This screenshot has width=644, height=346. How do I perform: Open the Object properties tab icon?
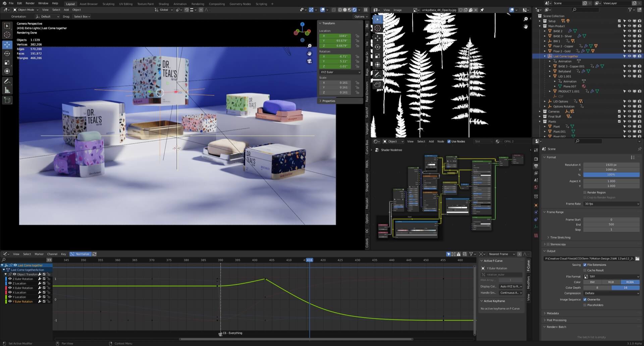[536, 205]
